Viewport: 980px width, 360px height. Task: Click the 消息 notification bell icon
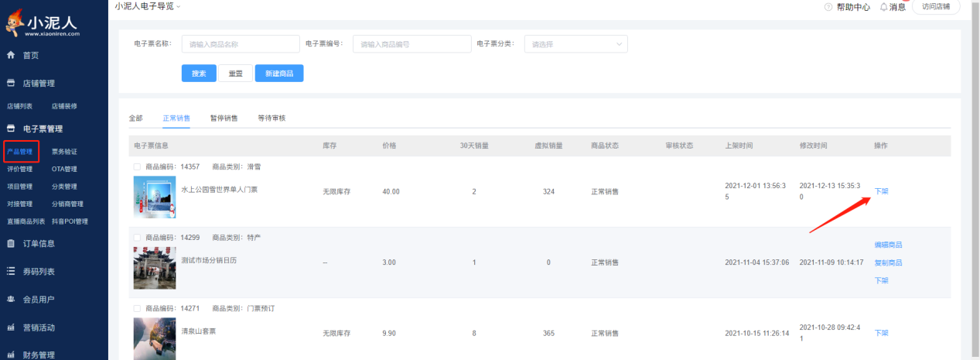point(883,7)
